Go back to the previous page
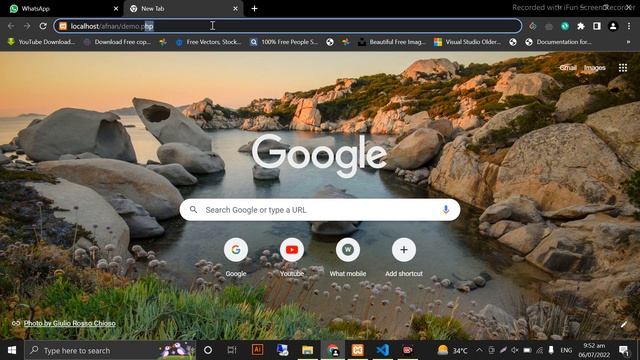 coord(11,26)
